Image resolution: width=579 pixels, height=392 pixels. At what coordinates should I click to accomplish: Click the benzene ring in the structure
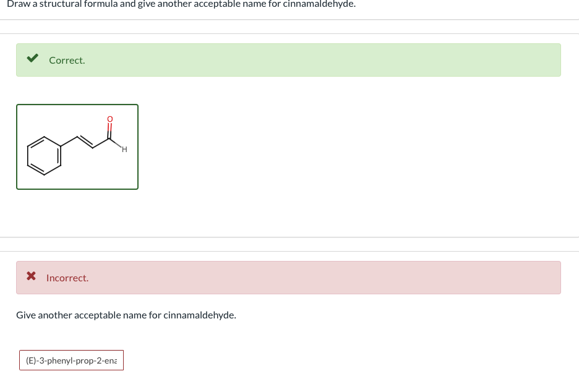pos(44,155)
